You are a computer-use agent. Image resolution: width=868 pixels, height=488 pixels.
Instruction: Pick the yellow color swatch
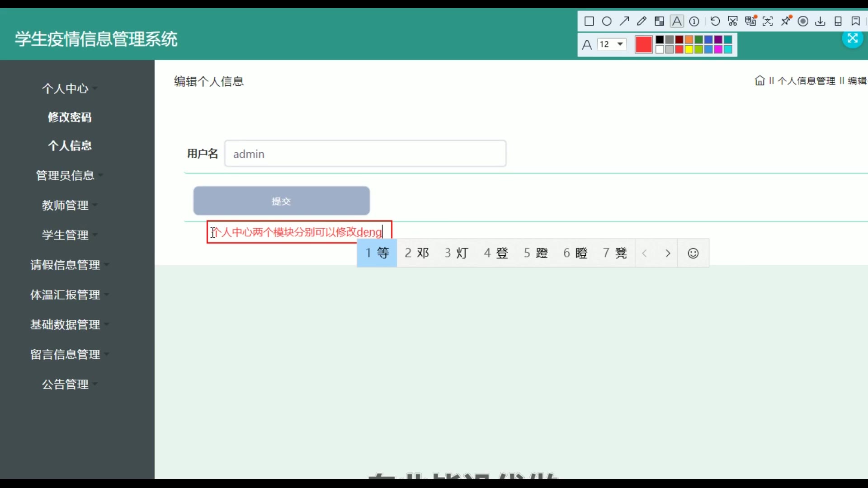[x=689, y=49]
